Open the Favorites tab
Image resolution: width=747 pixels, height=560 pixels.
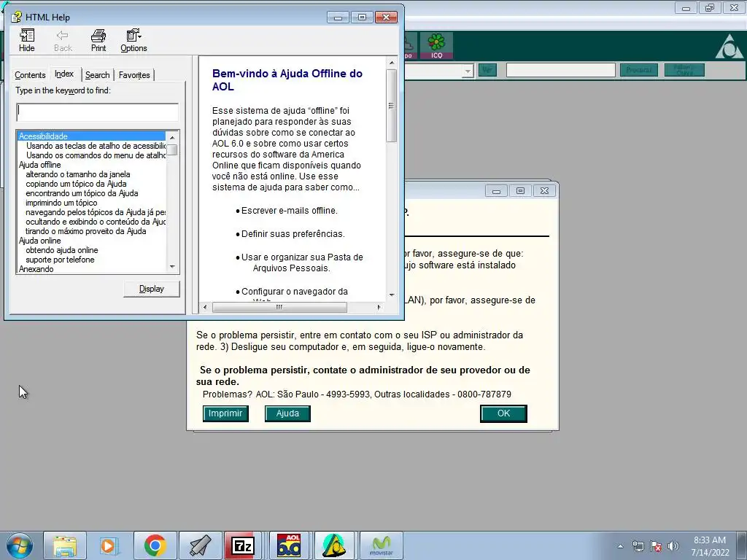(134, 75)
